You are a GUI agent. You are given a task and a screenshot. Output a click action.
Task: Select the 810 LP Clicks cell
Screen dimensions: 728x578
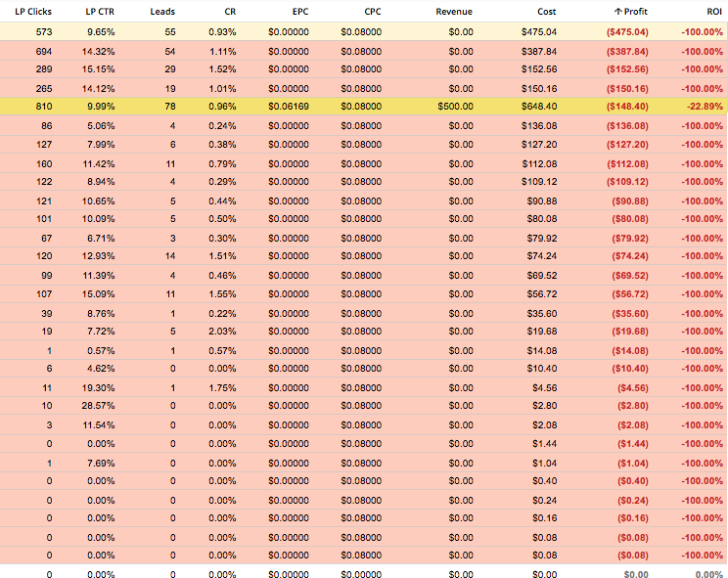[x=44, y=107]
